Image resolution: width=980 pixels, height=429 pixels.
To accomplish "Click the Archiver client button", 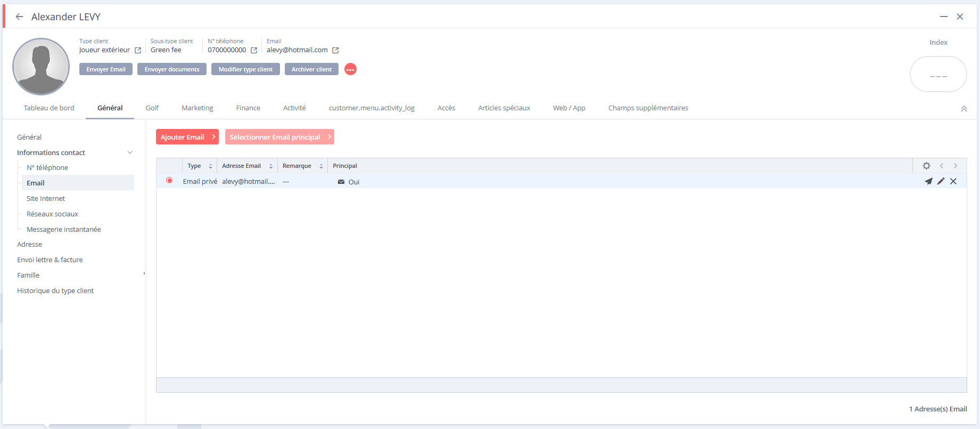I will coord(311,69).
